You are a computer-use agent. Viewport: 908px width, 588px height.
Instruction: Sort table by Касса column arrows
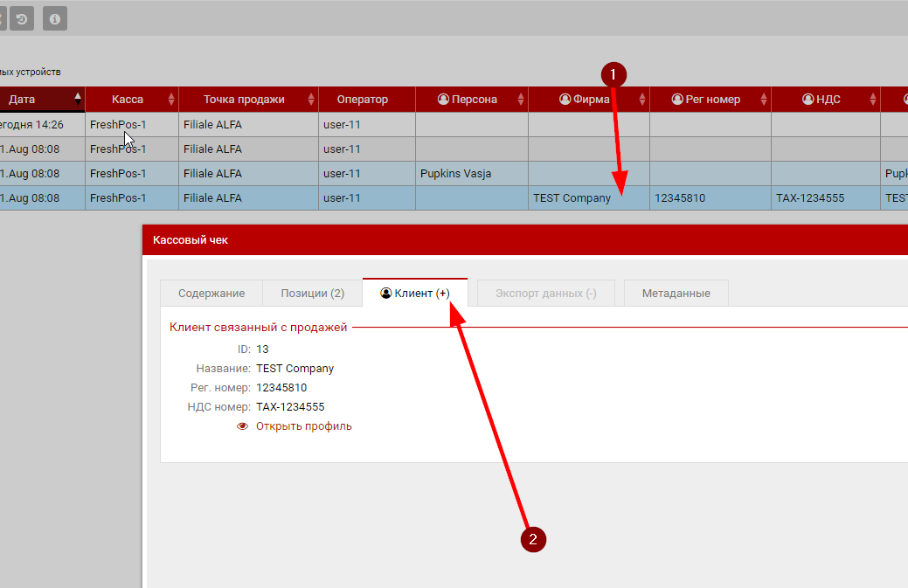point(171,100)
